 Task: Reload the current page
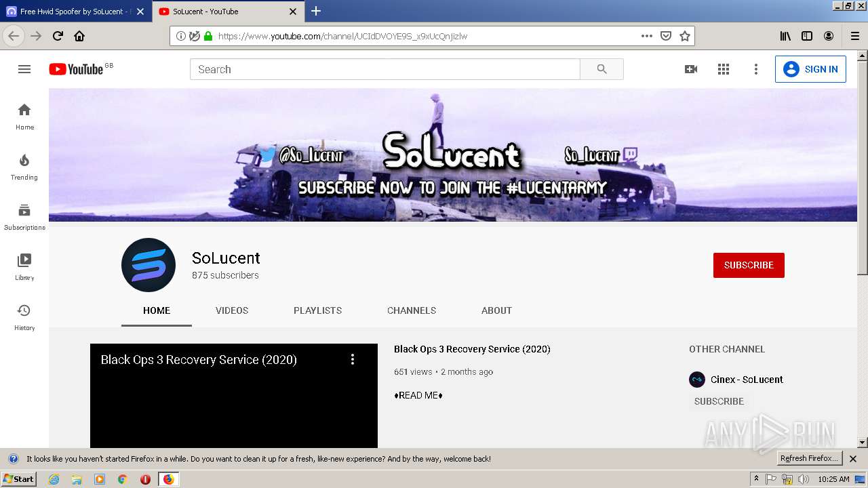tap(58, 36)
